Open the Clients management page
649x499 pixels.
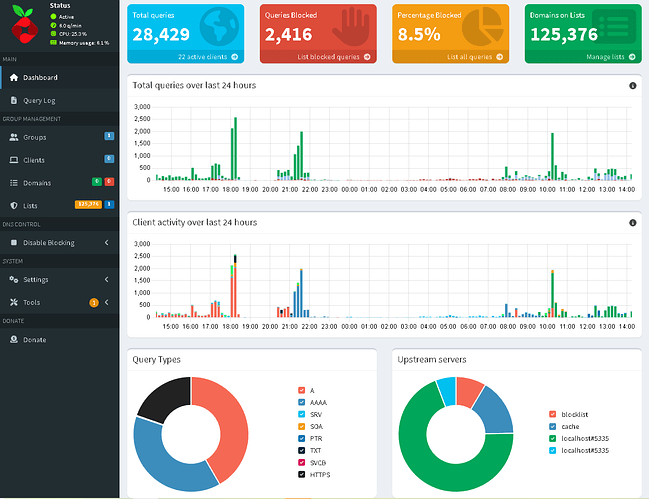point(60,160)
